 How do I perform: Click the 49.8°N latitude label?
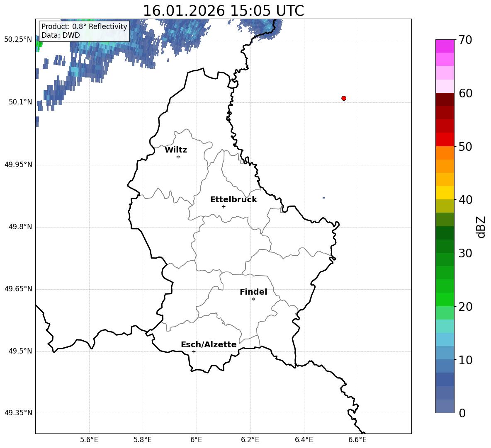tap(21, 227)
